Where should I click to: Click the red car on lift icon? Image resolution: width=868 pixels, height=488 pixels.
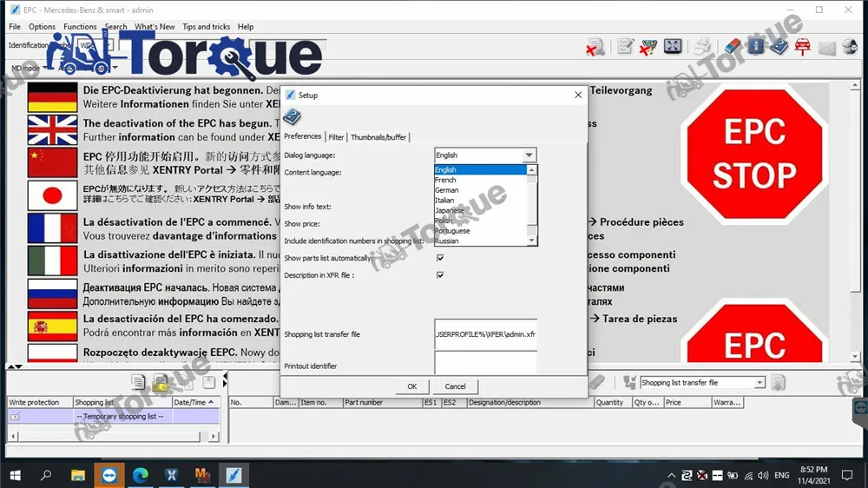(803, 47)
